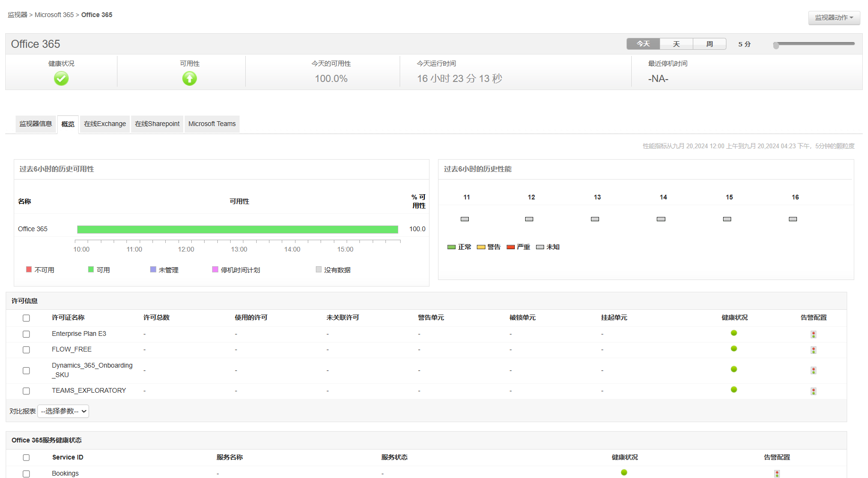The image size is (868, 478).
Task: Click the hour 12 performance status marker
Action: pos(529,219)
